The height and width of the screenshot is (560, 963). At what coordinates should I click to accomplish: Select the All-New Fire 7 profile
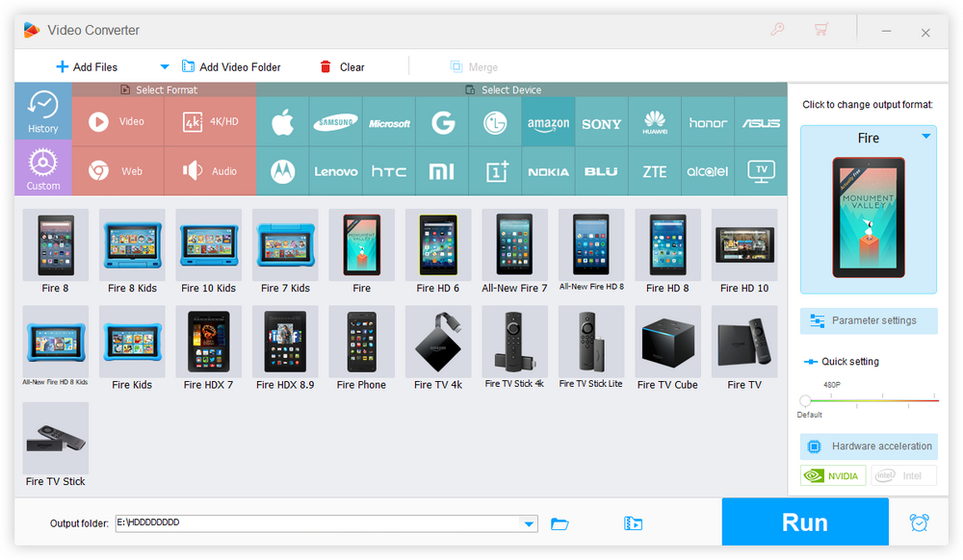[514, 252]
